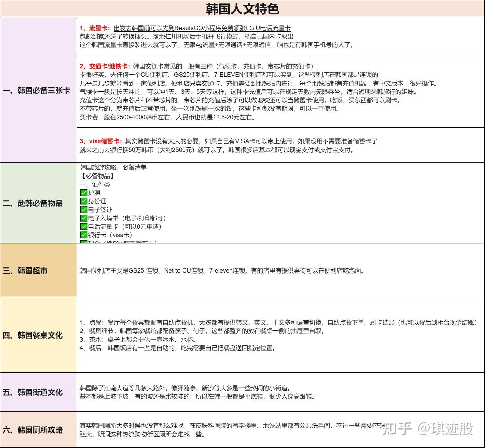
Task: Toggle the 银行卡（visa卡）checkbox
Action: tap(84, 235)
